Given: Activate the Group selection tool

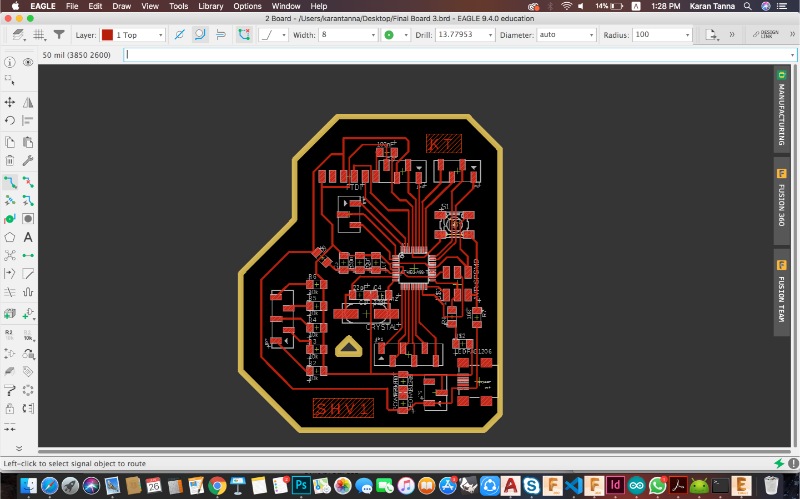Looking at the screenshot, I should 10,80.
